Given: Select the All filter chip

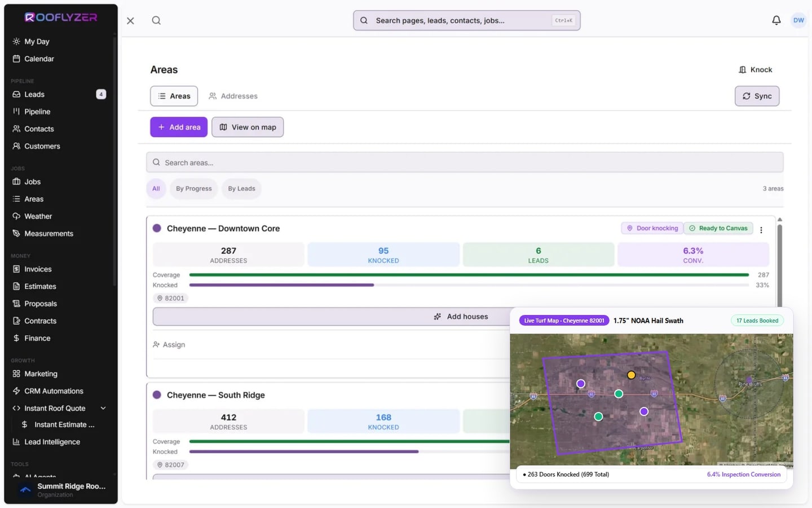Looking at the screenshot, I should (156, 189).
